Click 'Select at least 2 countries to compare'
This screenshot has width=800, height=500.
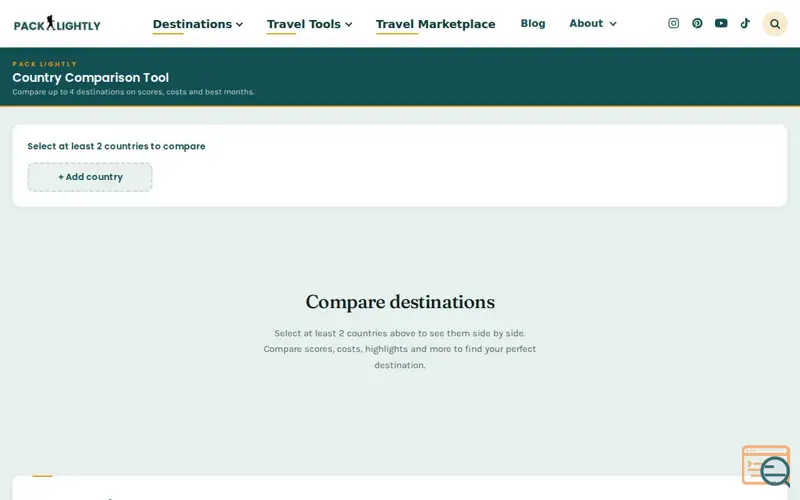116,146
